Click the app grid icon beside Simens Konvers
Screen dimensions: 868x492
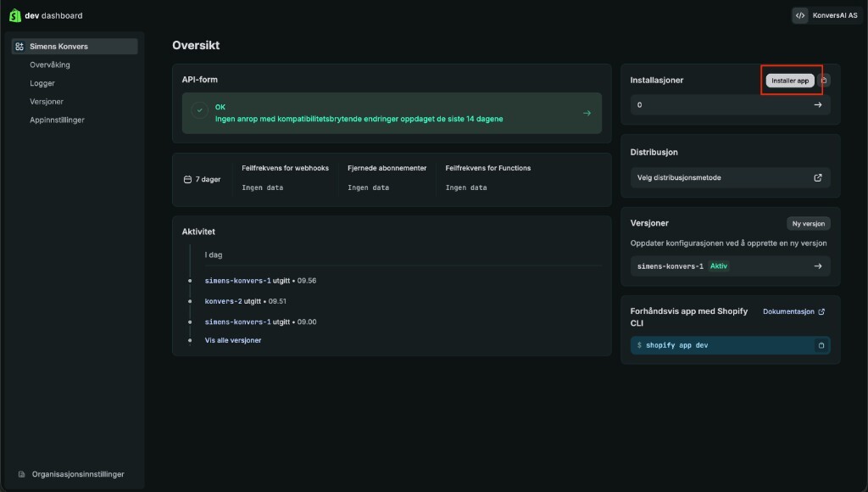tap(19, 47)
